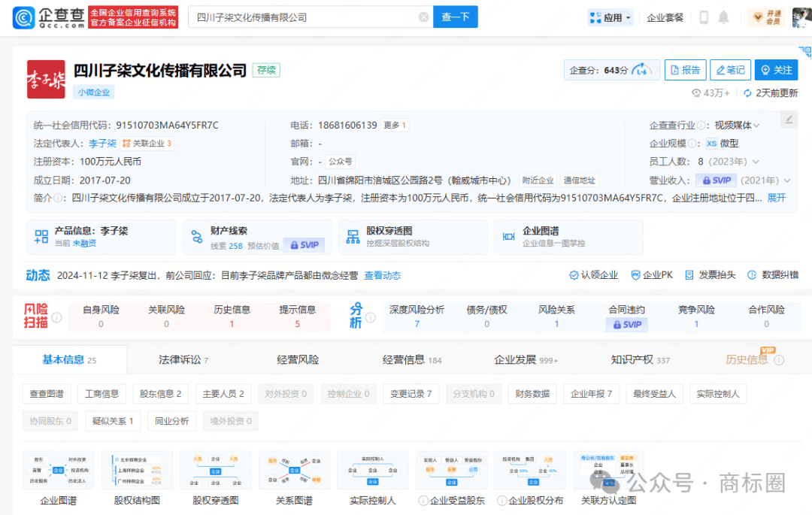Select the 股东信息 sub-category chip
The image size is (812, 515).
point(161,393)
